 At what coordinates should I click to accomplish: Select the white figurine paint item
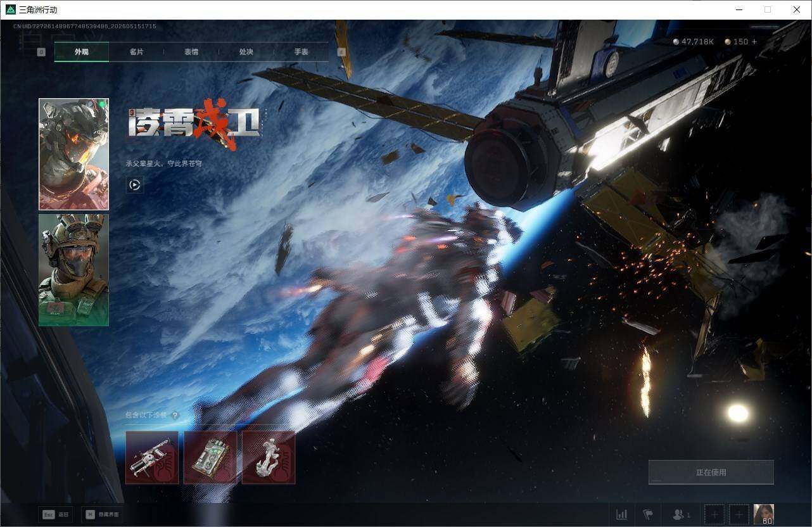(x=269, y=457)
